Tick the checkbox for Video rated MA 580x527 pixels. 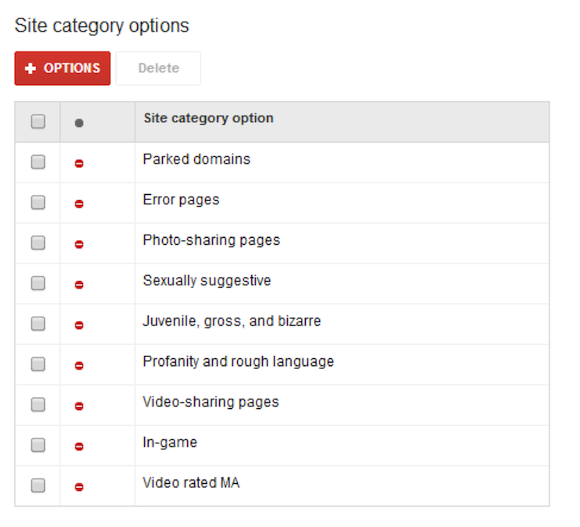pyautogui.click(x=38, y=485)
